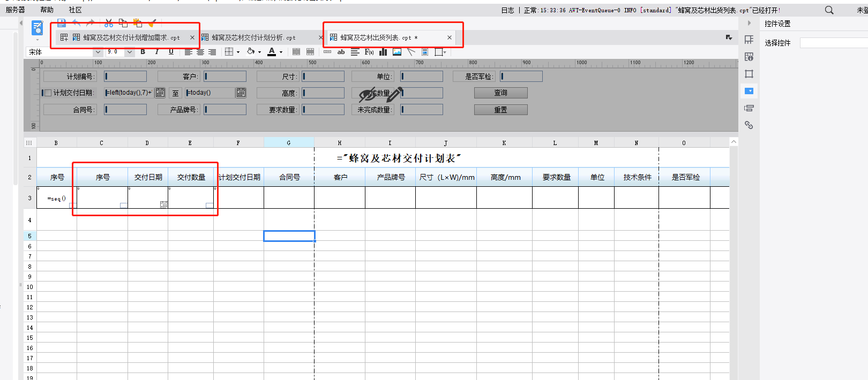The image size is (868, 380).
Task: Apply fill color with paint bucket
Action: point(251,52)
